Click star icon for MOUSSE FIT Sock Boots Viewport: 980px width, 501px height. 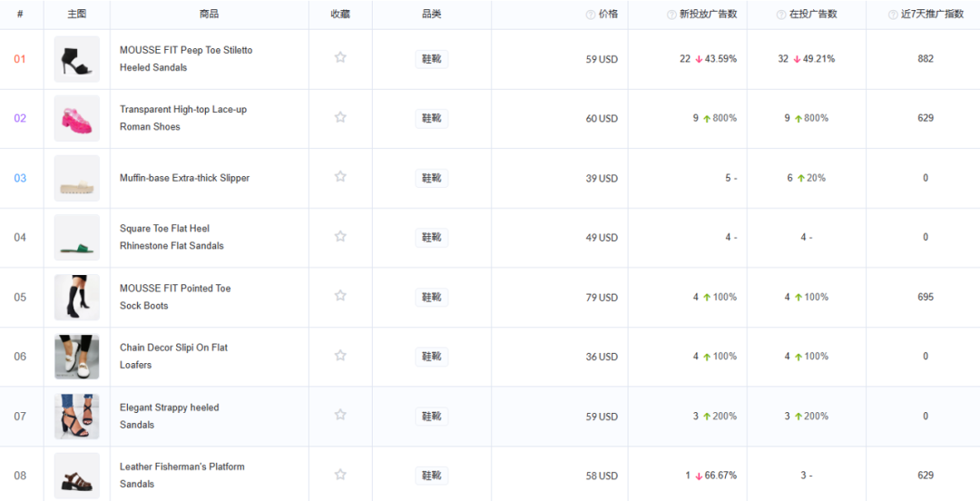[340, 296]
